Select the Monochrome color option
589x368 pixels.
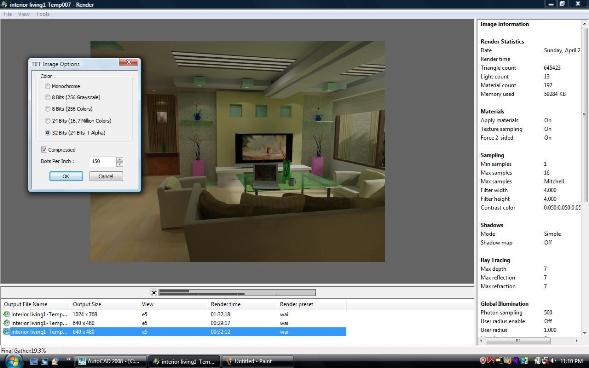[x=48, y=86]
